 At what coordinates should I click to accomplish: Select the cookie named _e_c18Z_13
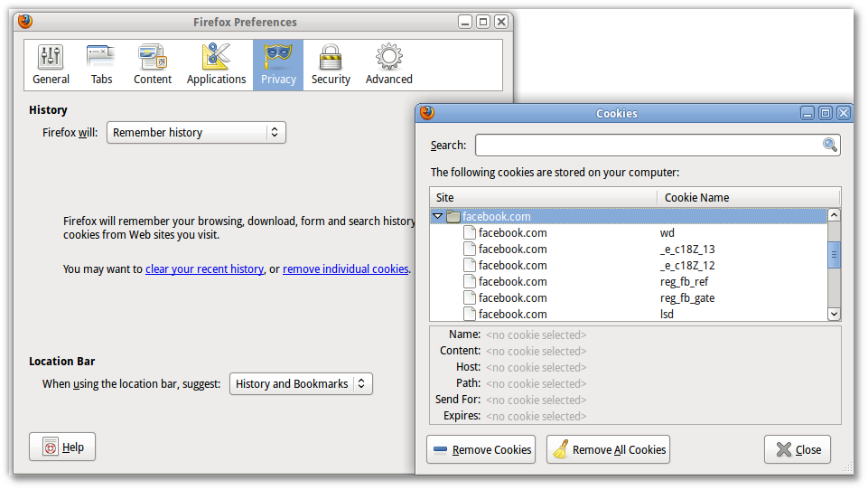tap(629, 249)
